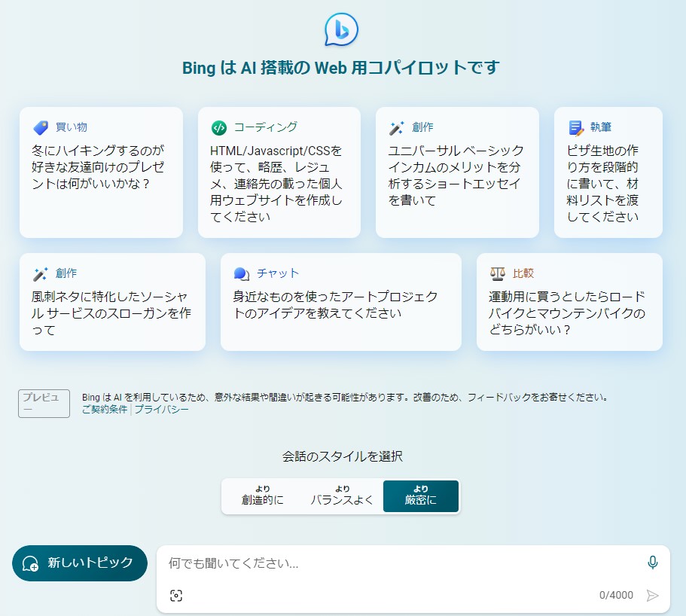This screenshot has height=616, width=686.
Task: Click the image search camera icon
Action: (x=176, y=596)
